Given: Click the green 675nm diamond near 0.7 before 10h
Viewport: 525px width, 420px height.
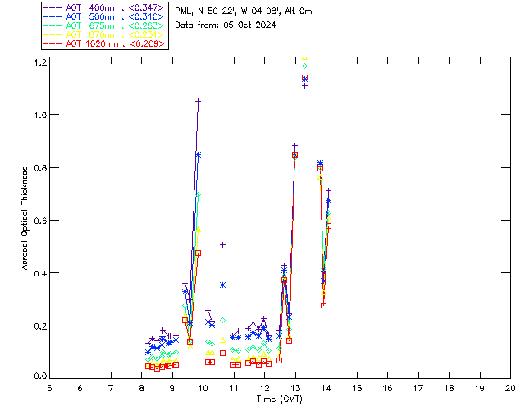Looking at the screenshot, I should (198, 195).
